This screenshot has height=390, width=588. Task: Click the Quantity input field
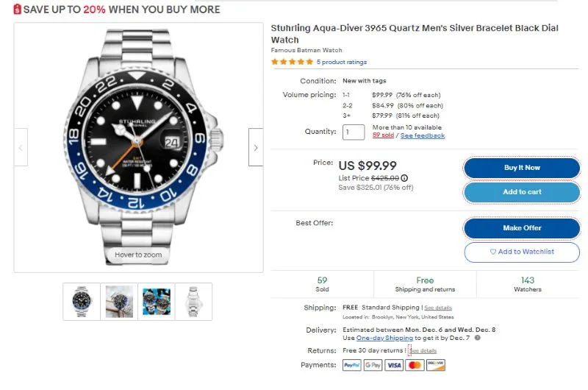pyautogui.click(x=354, y=132)
